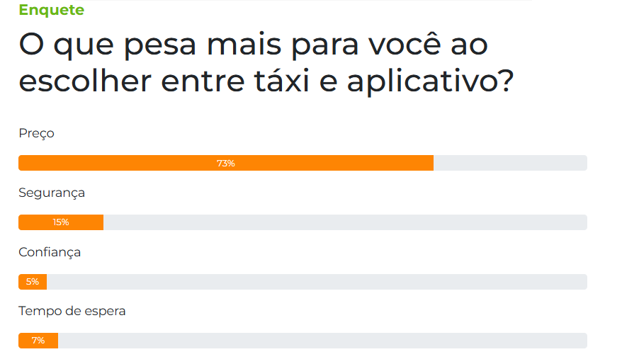Image resolution: width=622 pixels, height=364 pixels.
Task: Click the gray remainder of Confiança bar
Action: click(x=317, y=282)
